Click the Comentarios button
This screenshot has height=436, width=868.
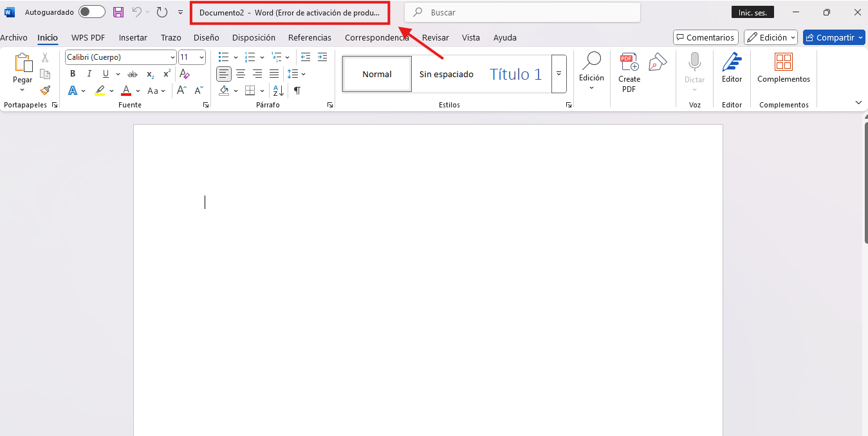(705, 38)
